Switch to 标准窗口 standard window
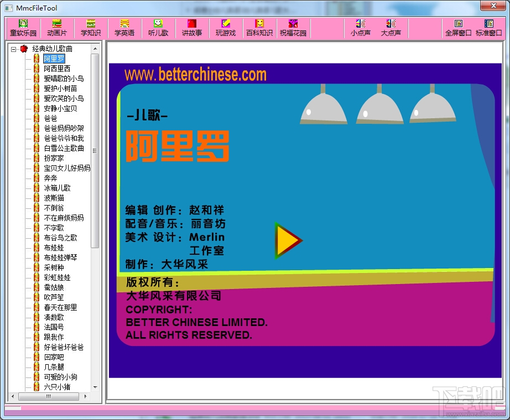This screenshot has width=510, height=420. pyautogui.click(x=489, y=28)
